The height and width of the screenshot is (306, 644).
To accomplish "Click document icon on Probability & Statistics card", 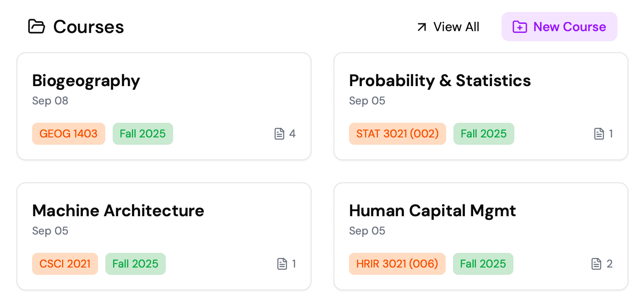I will pos(599,134).
